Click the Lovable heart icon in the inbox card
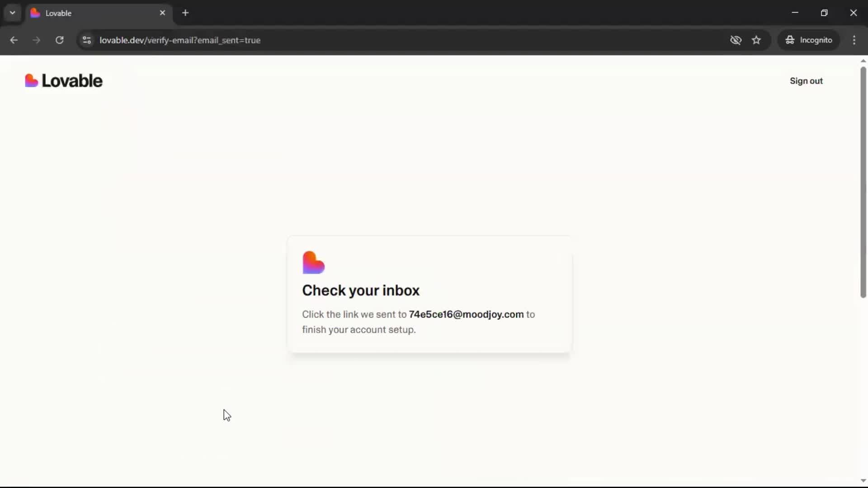This screenshot has height=488, width=868. [313, 263]
